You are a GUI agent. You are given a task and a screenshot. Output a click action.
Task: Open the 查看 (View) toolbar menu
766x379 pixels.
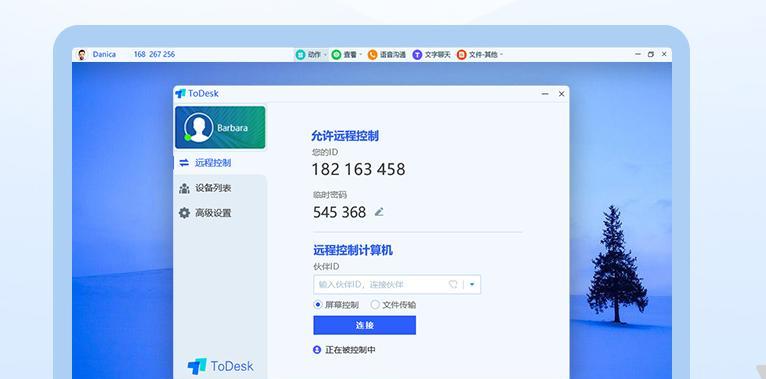coord(347,55)
